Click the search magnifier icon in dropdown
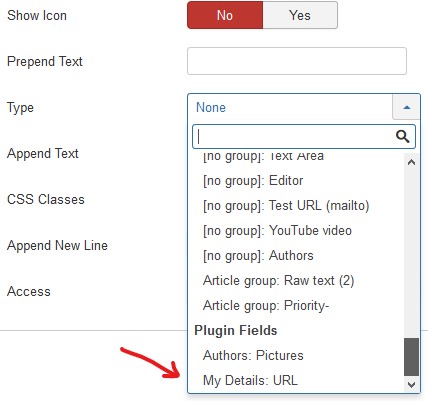The image size is (428, 401). [402, 136]
